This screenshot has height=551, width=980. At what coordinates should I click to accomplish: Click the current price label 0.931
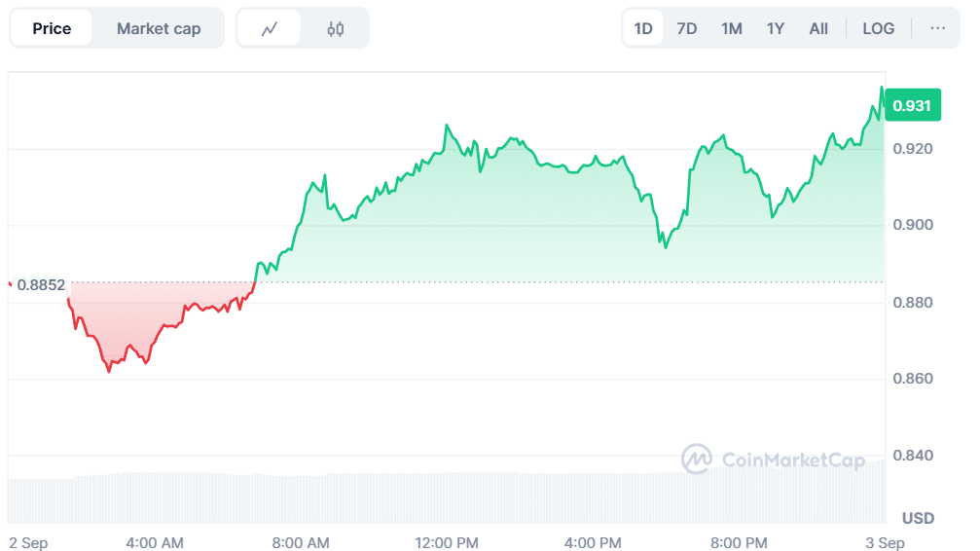click(x=912, y=106)
